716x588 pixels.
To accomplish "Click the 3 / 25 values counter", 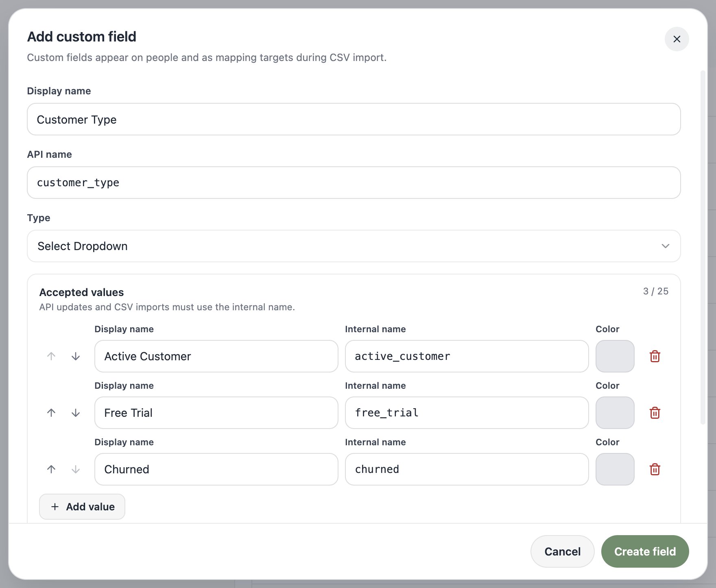I will click(x=655, y=291).
